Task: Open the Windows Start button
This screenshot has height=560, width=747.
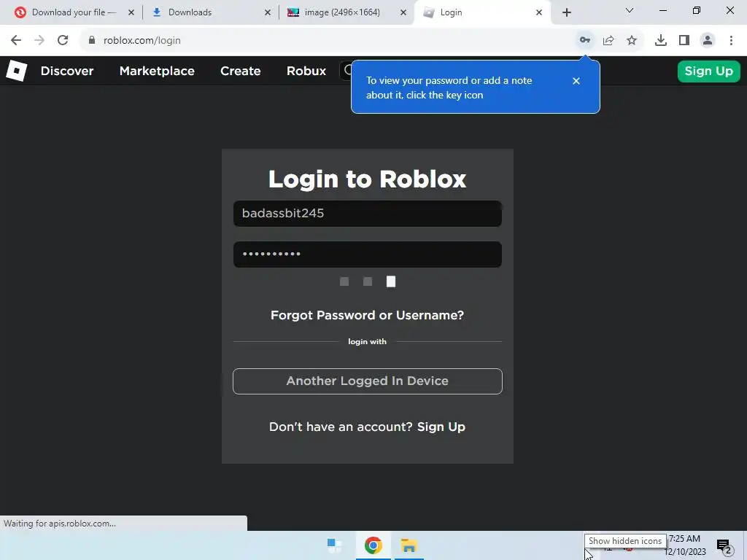Action: [x=334, y=545]
